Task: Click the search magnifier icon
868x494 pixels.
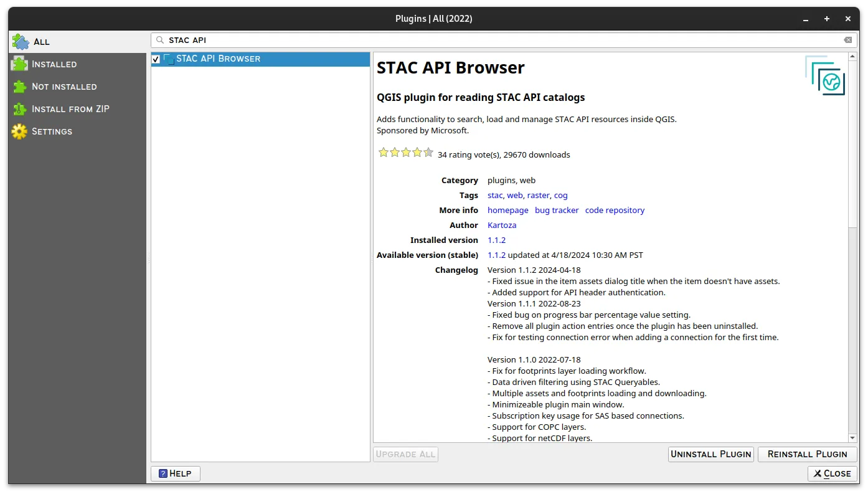Action: 161,39
